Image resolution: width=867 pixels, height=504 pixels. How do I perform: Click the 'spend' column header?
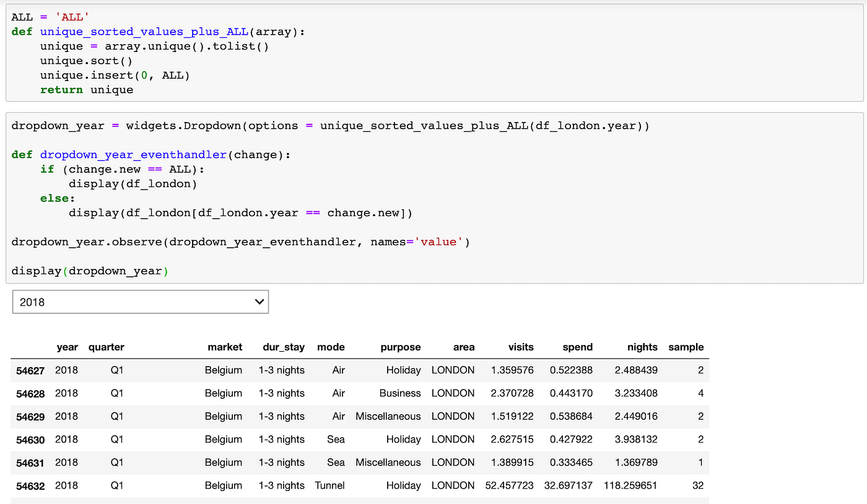[x=577, y=347]
